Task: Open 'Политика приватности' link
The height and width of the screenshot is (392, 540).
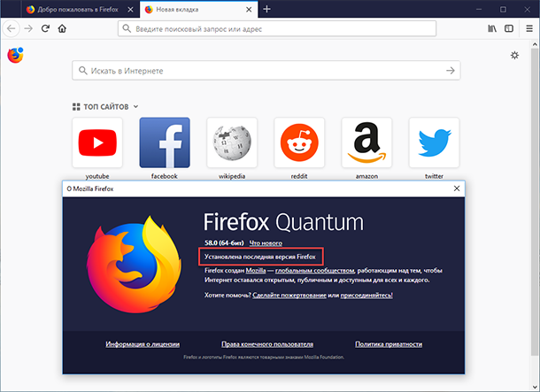Action: pyautogui.click(x=389, y=344)
